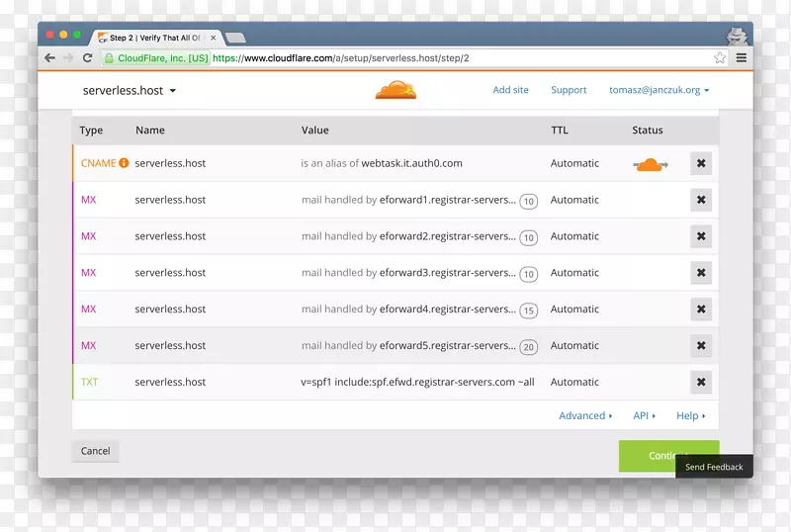Click the incognito spy icon
This screenshot has width=791, height=532.
pos(737,36)
